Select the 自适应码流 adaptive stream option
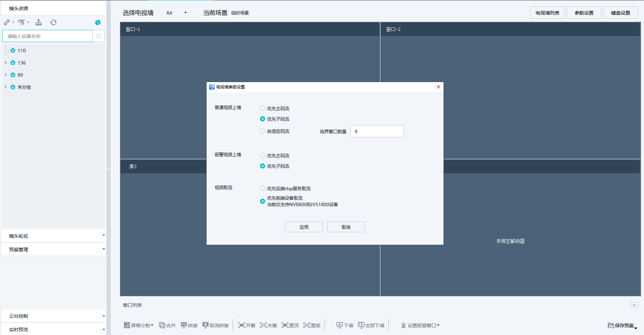The height and width of the screenshot is (335, 644). point(262,131)
